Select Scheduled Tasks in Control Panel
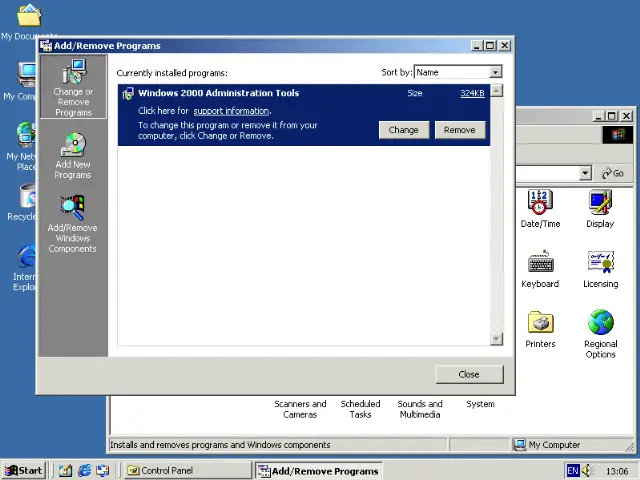This screenshot has width=640, height=480. click(360, 409)
